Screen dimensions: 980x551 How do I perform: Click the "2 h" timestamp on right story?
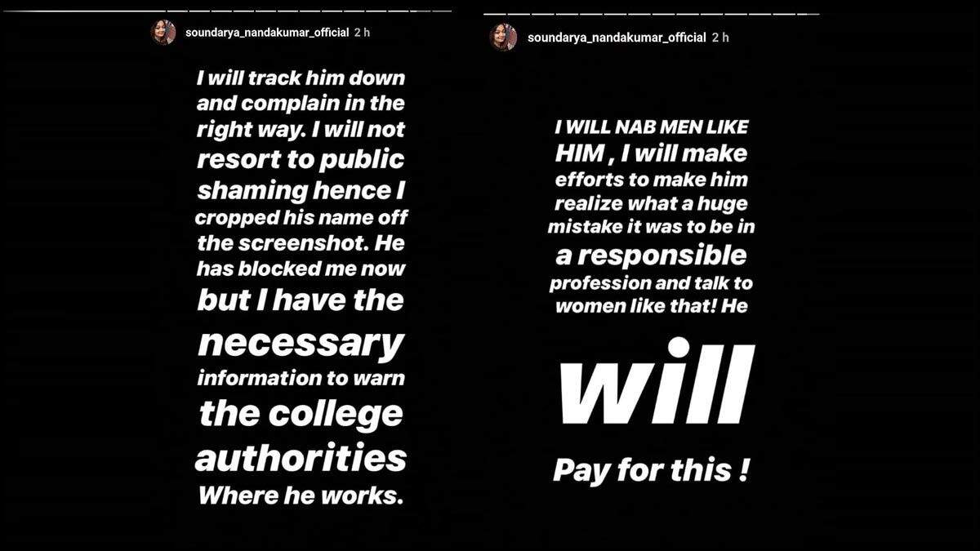click(720, 38)
